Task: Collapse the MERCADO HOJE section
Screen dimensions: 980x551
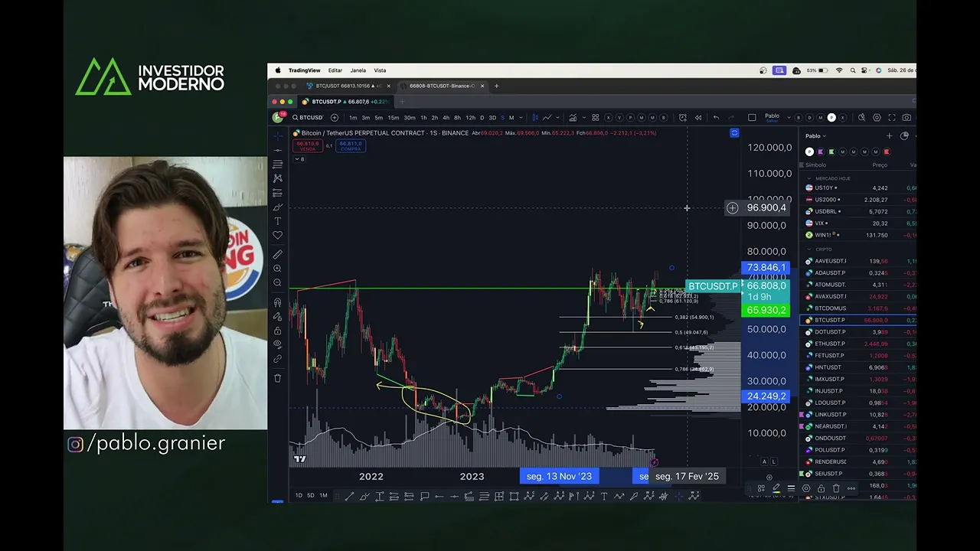Action: (809, 178)
